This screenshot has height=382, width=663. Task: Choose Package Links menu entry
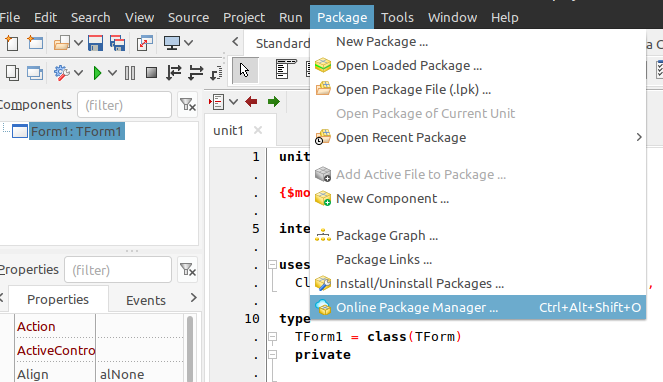click(x=478, y=259)
